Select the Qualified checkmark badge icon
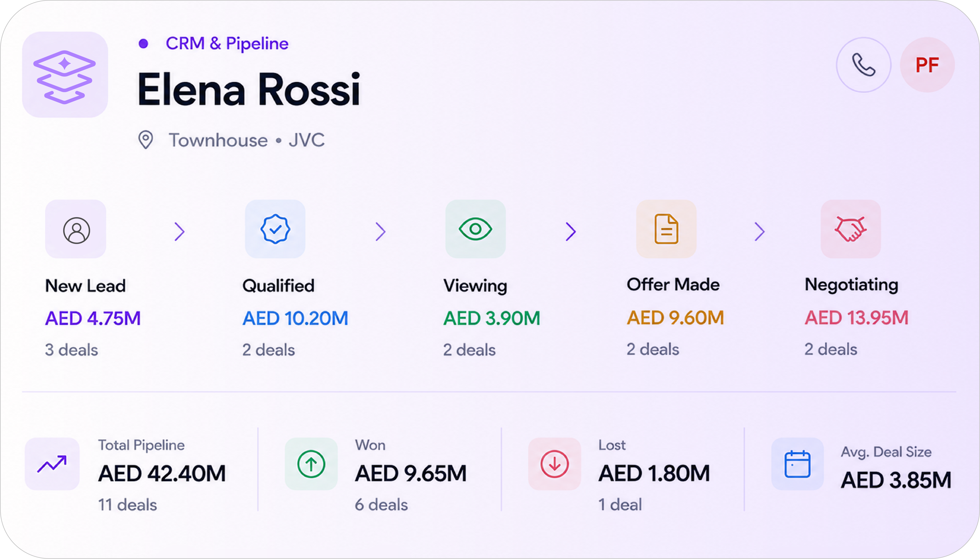This screenshot has height=559, width=980. point(275,229)
